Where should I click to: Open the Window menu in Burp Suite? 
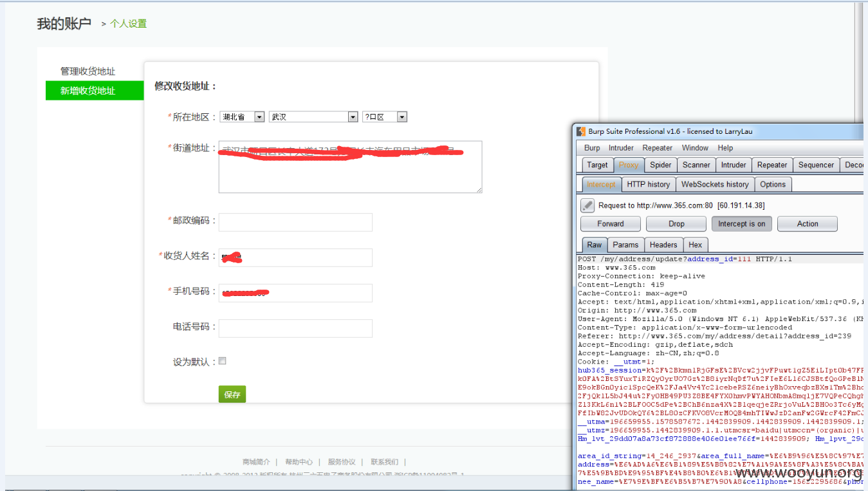point(695,148)
